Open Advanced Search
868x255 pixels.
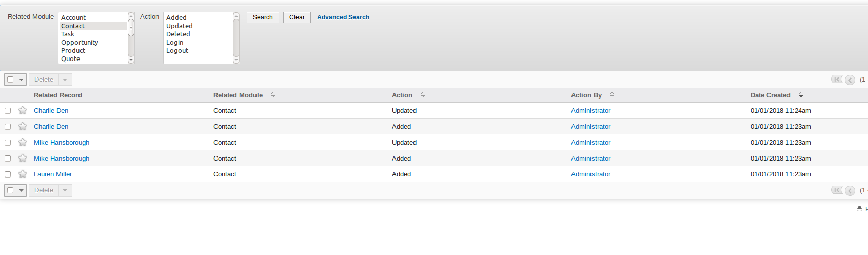pos(343,17)
